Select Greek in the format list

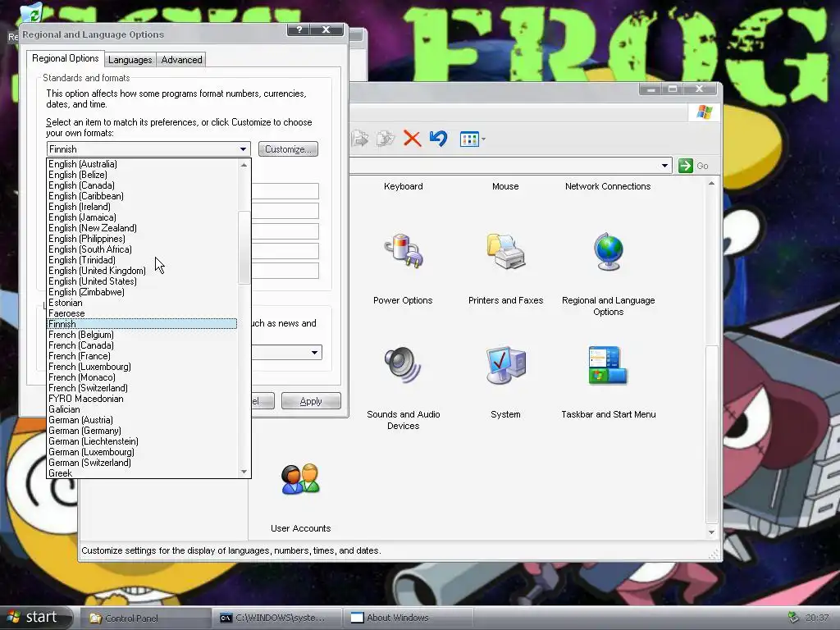click(x=142, y=473)
